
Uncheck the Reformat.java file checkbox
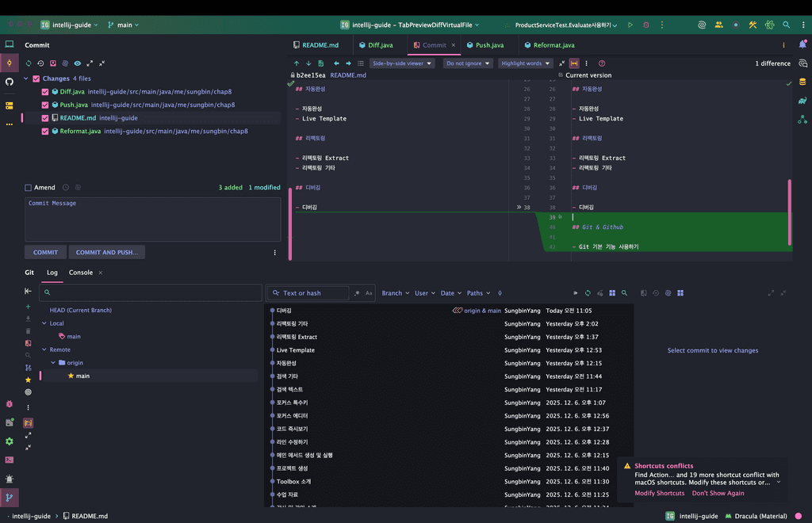point(45,132)
